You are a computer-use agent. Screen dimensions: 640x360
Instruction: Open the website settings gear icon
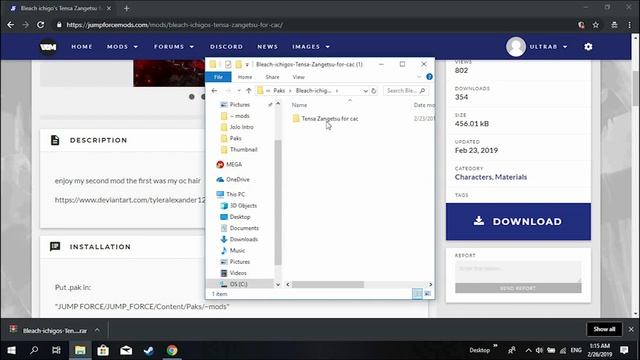588,47
